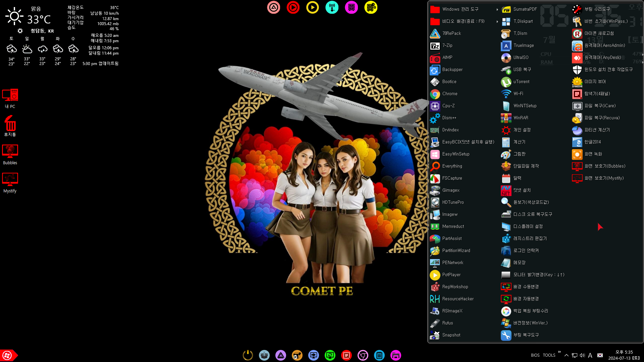Click the yellow play icon in top dock
This screenshot has height=362, width=644.
313,7
